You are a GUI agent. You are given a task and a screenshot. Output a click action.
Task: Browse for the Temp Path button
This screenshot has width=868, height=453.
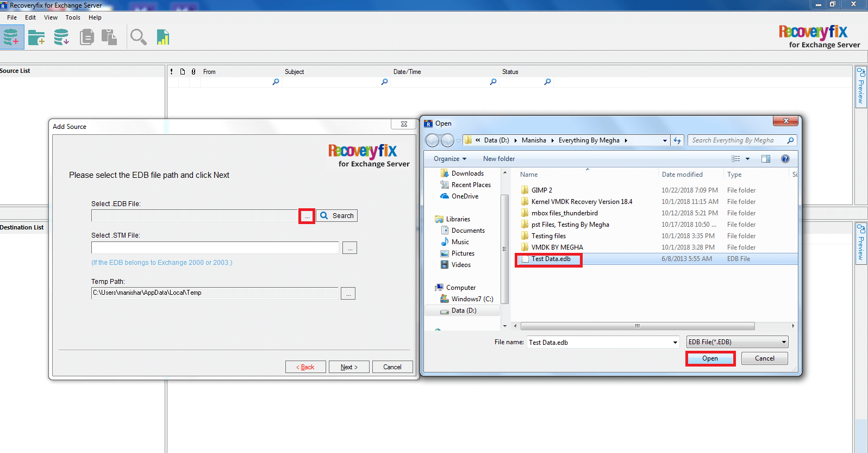(348, 294)
